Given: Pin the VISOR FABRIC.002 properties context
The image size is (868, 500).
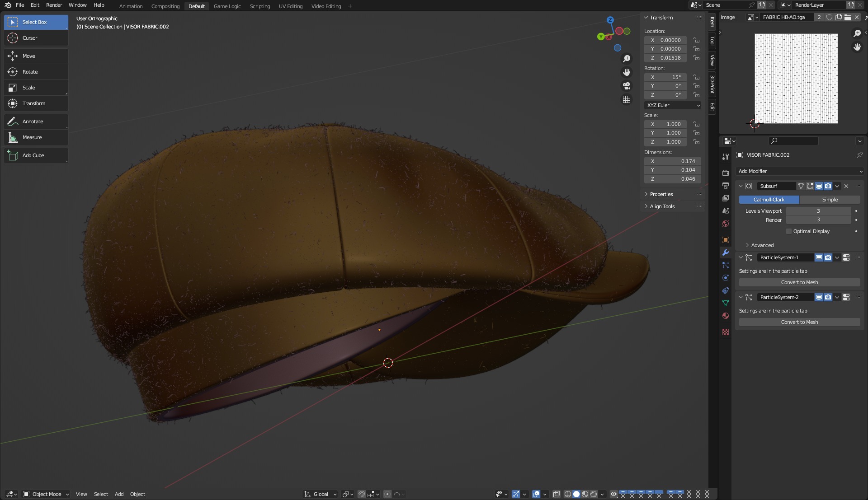Looking at the screenshot, I should [859, 155].
